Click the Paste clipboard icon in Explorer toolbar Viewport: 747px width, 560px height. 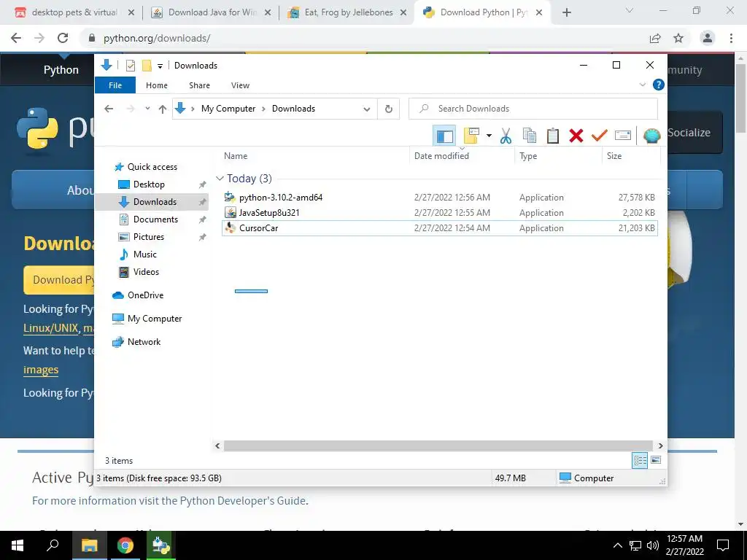[553, 136]
